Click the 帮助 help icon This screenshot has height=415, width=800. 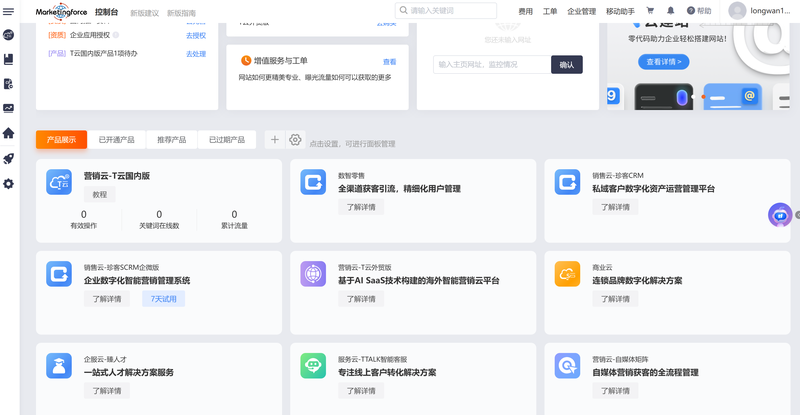[x=698, y=11]
